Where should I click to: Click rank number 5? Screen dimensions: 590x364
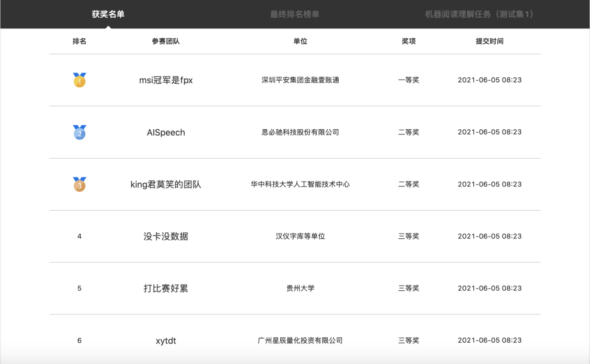80,288
